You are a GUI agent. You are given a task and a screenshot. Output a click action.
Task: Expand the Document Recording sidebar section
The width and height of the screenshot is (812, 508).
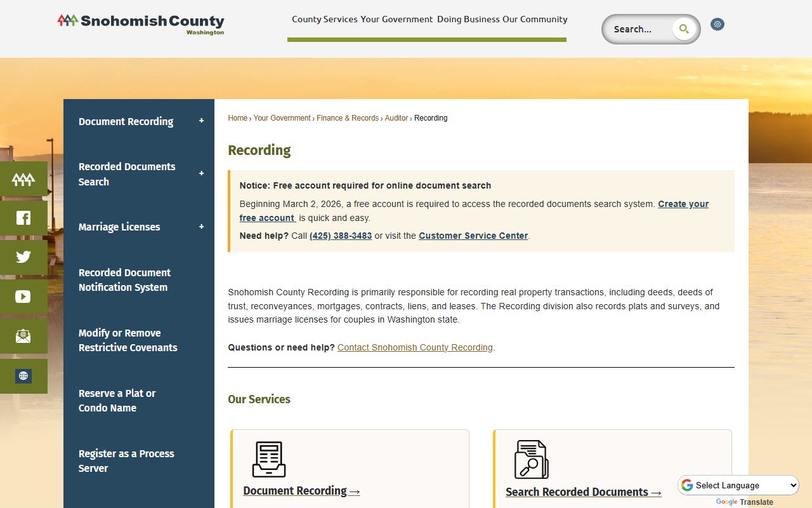coord(202,121)
